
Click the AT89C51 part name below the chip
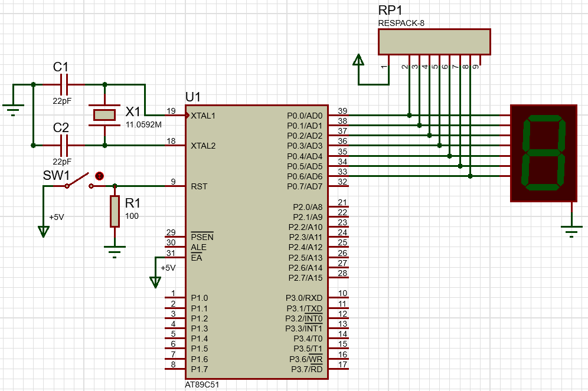(x=202, y=385)
